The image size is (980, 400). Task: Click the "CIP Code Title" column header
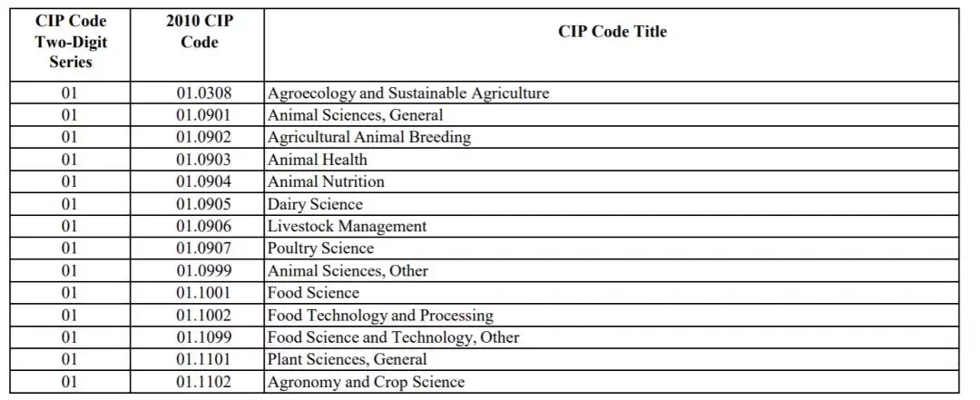pyautogui.click(x=612, y=32)
